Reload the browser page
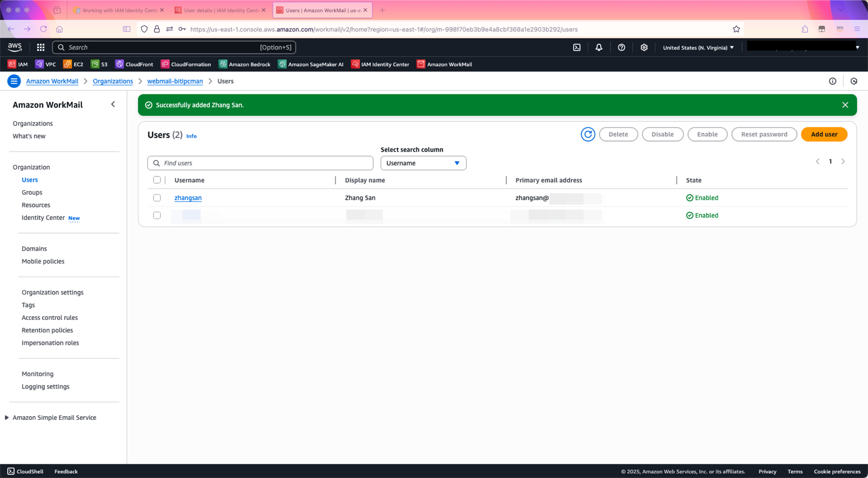The width and height of the screenshot is (868, 478). pyautogui.click(x=44, y=29)
